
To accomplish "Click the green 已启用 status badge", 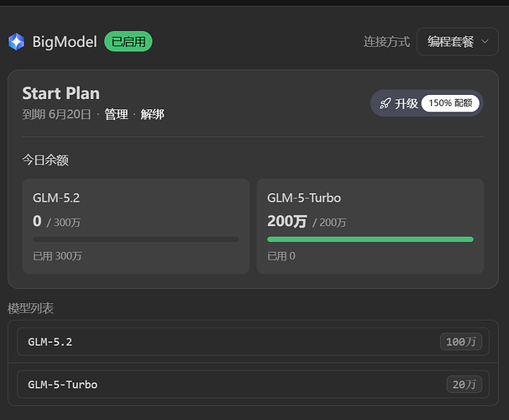I will pos(129,41).
